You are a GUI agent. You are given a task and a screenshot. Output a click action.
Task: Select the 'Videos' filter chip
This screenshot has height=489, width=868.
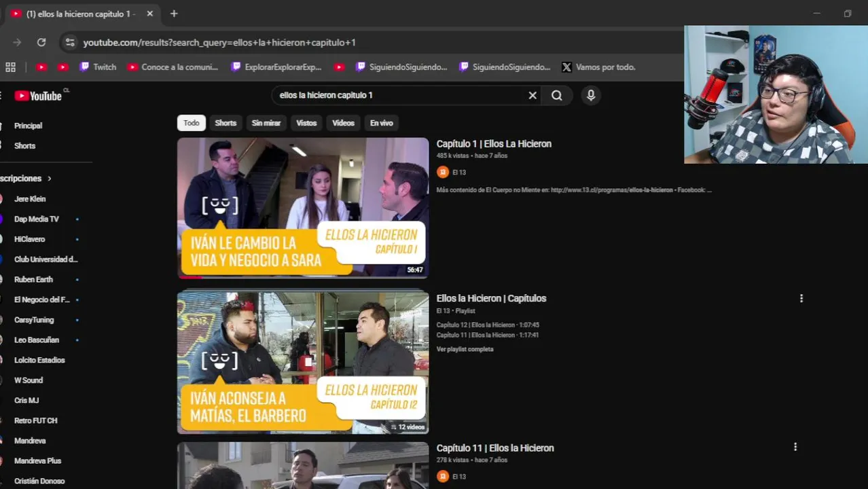tap(343, 123)
